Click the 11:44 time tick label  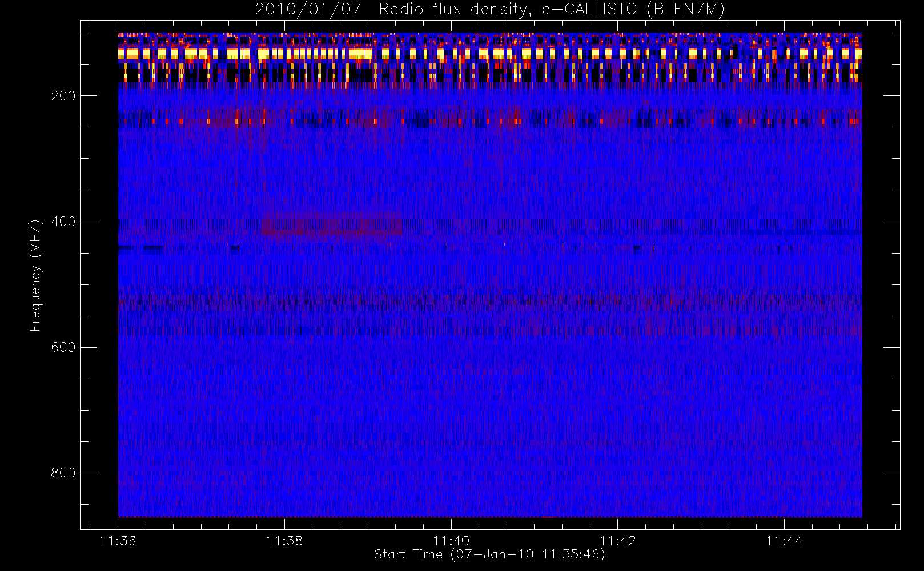pos(784,541)
